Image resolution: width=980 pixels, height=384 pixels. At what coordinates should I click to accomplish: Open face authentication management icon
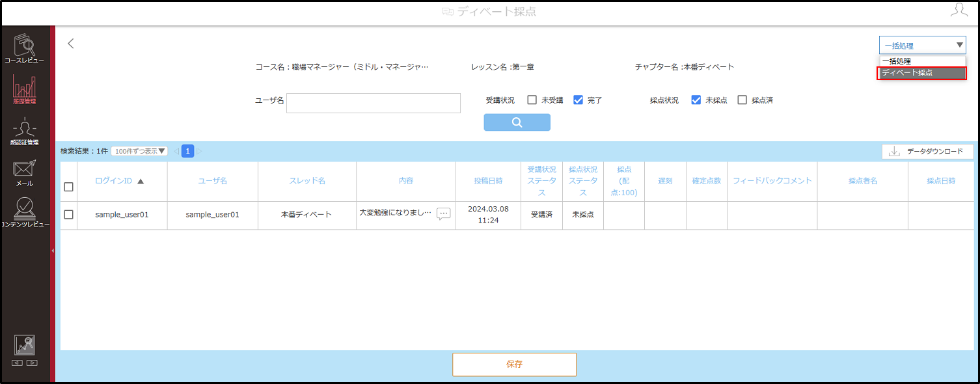coord(25,130)
